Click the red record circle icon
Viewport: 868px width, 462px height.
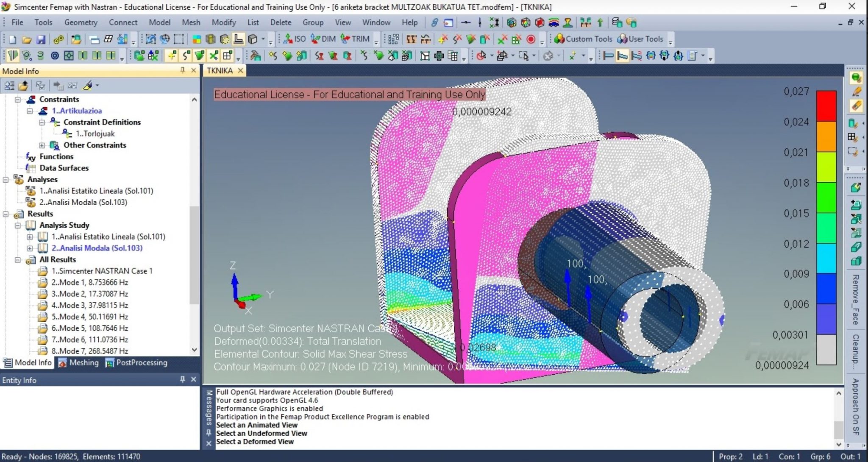tap(531, 39)
